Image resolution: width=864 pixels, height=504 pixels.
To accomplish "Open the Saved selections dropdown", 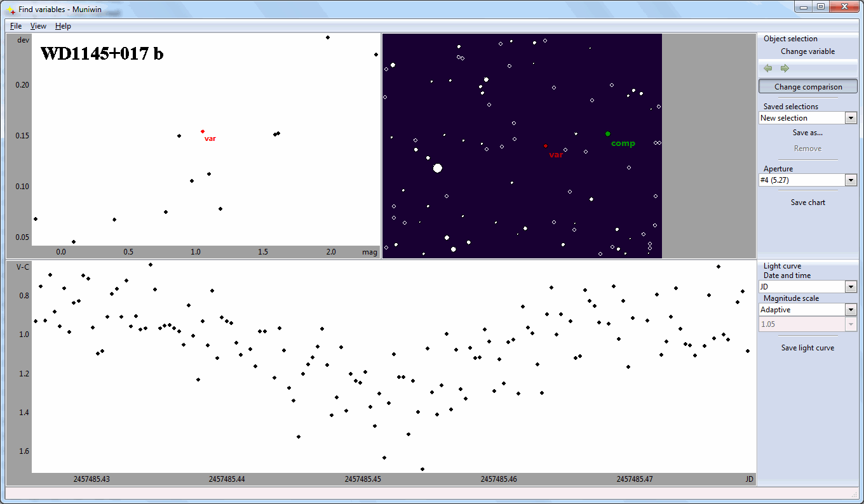I will pyautogui.click(x=851, y=118).
